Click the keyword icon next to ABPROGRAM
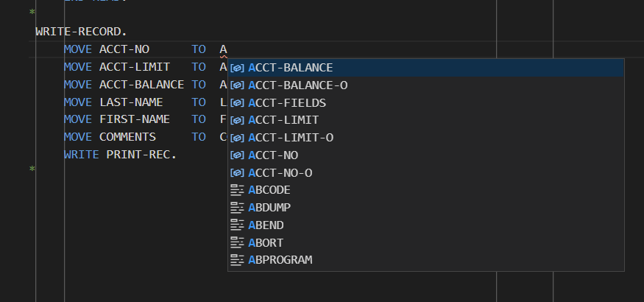This screenshot has height=302, width=644. (x=237, y=260)
